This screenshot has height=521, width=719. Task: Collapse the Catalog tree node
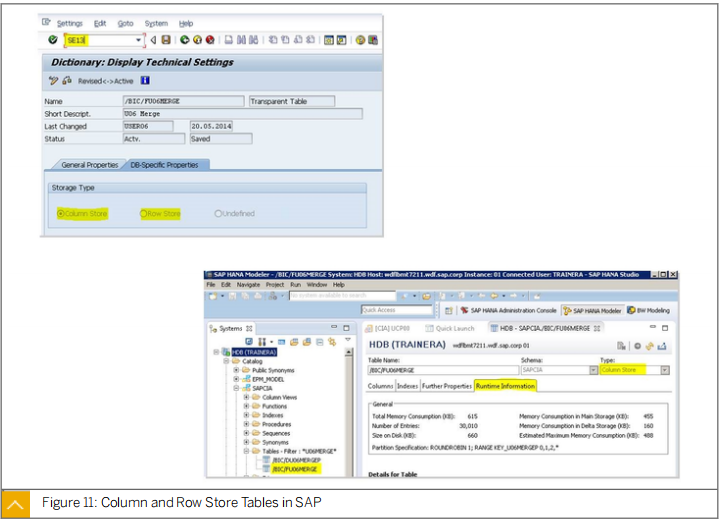click(x=226, y=361)
